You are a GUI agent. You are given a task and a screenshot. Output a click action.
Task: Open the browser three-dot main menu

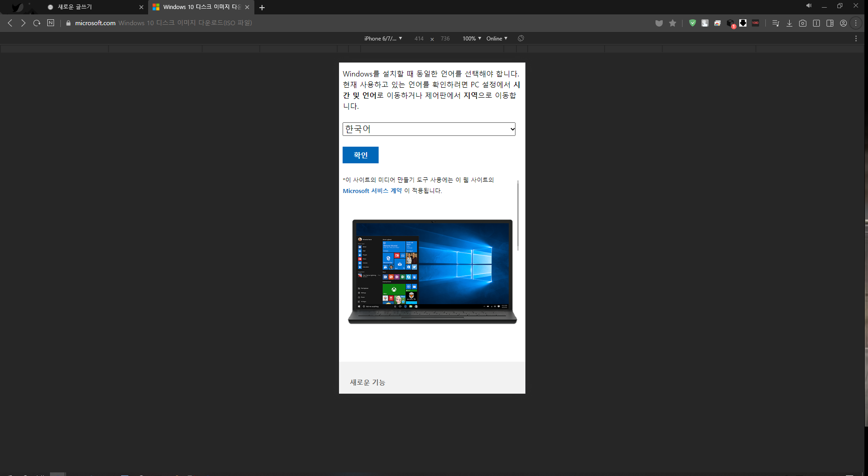[x=856, y=23]
